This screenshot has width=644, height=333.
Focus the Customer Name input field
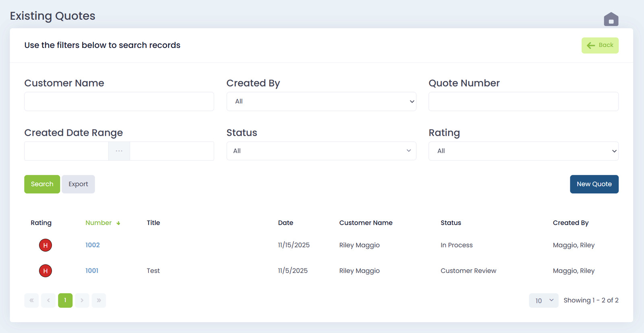click(119, 101)
